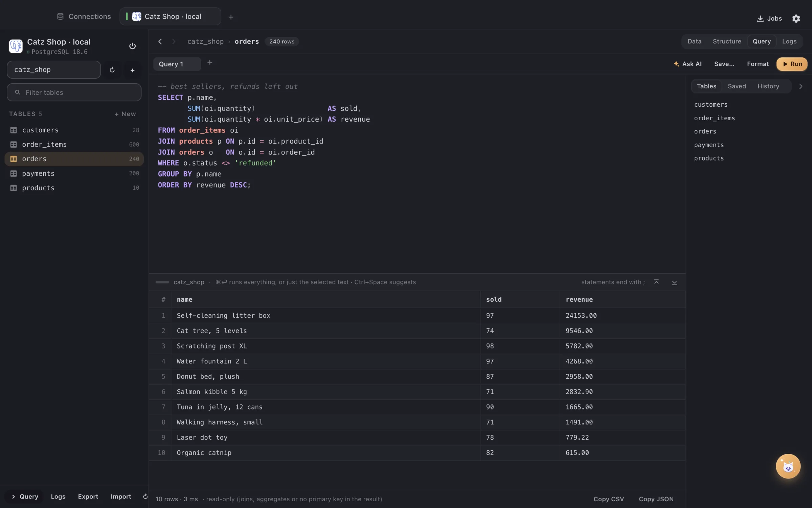Select payments table in the sidebar

pyautogui.click(x=74, y=173)
